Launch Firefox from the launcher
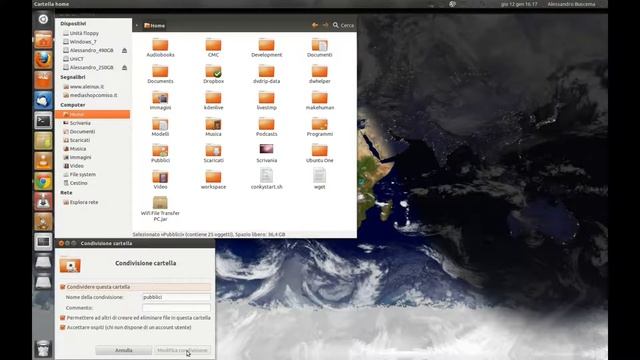640x360 pixels. [x=43, y=60]
